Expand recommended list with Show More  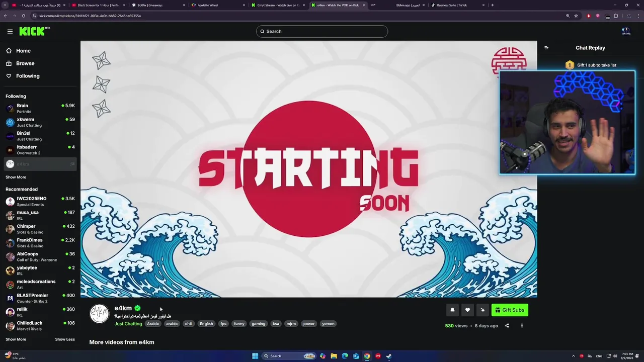pos(16,339)
